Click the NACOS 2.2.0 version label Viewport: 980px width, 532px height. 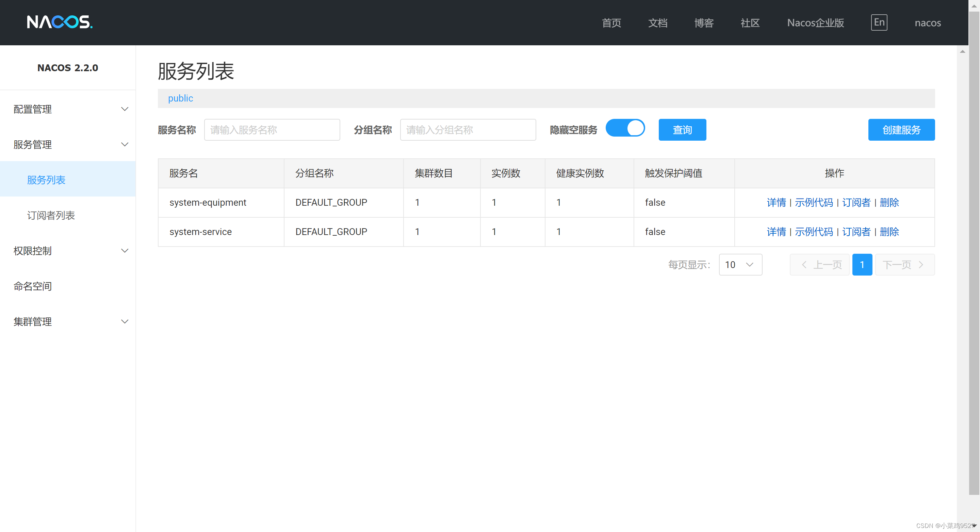point(68,68)
